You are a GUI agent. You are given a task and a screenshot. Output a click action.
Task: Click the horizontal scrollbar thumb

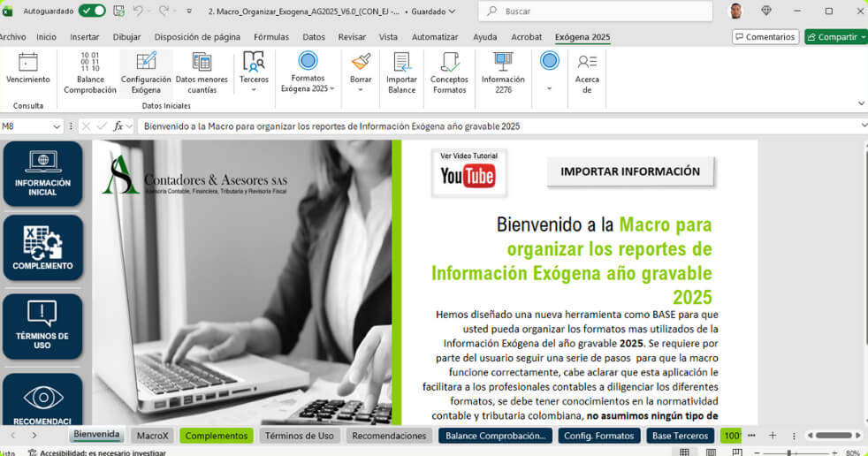(x=834, y=436)
